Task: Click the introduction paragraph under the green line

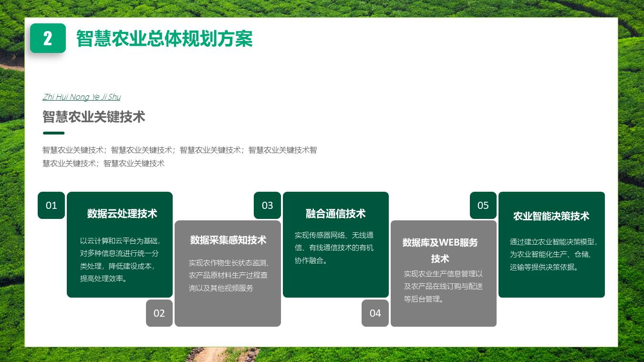Action: (x=180, y=156)
